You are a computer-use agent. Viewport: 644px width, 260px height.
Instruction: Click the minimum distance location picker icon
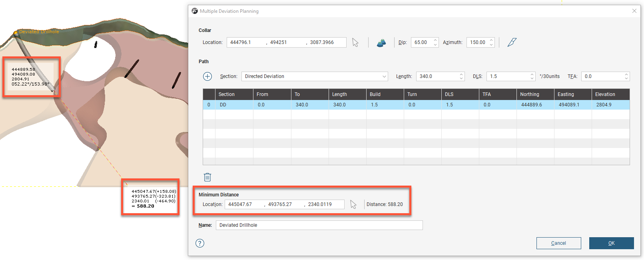pyautogui.click(x=353, y=204)
